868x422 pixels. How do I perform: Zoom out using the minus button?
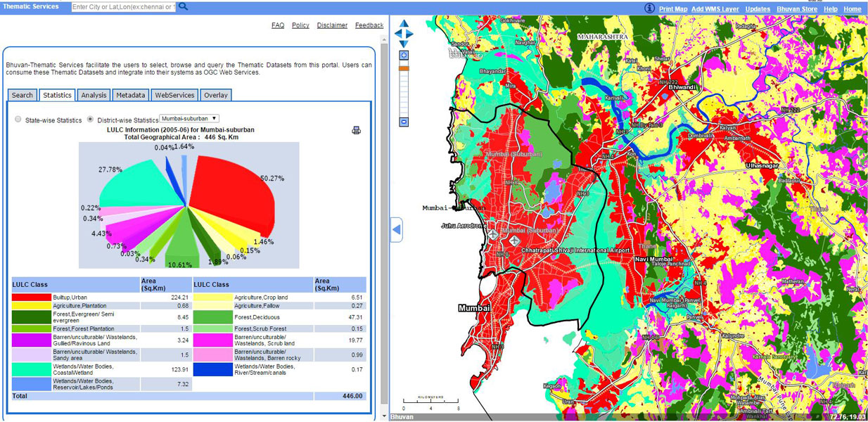click(x=404, y=122)
